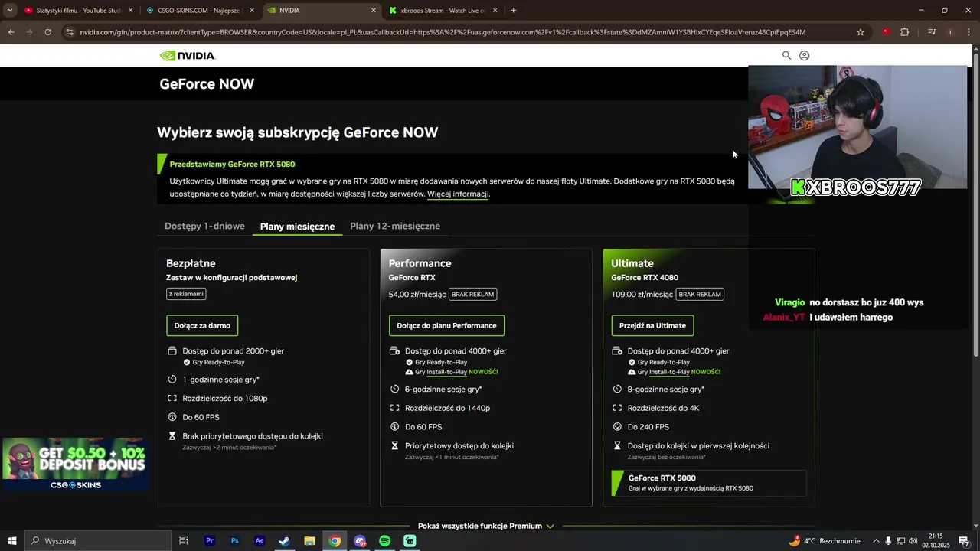
Task: Click 'Przedstawiamy GeForce RTX 5080' heading
Action: tap(232, 164)
